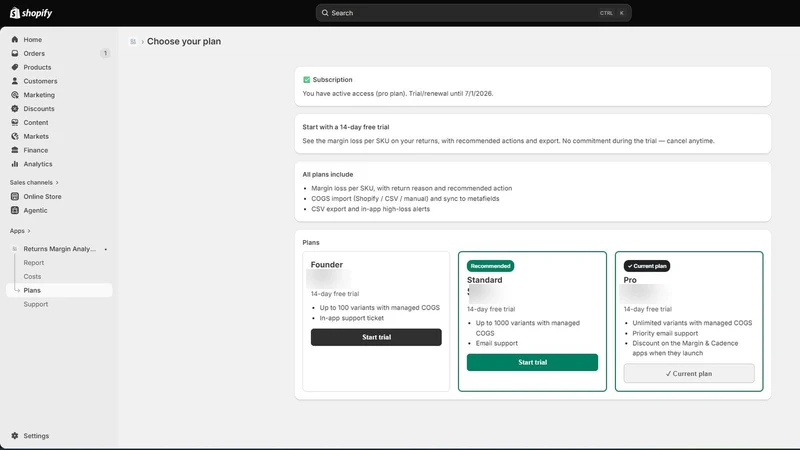Screen dimensions: 800x450
Task: Click the breadcrumb app icon
Action: (x=133, y=41)
